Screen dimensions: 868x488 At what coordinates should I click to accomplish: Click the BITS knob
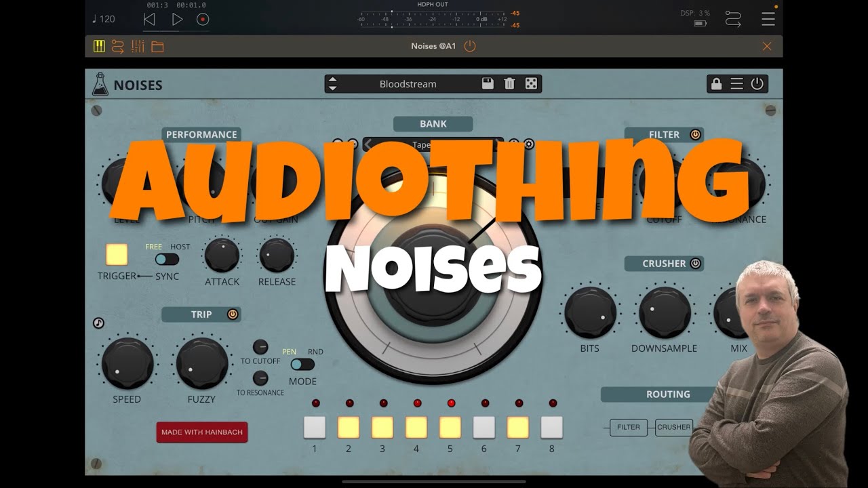pyautogui.click(x=590, y=312)
